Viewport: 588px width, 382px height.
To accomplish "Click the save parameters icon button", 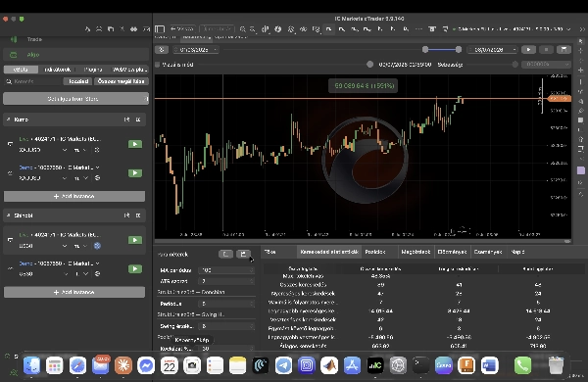I will pyautogui.click(x=243, y=254).
